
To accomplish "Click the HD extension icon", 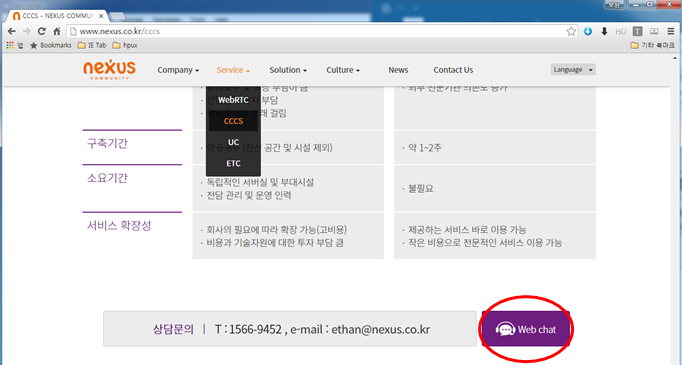I will [621, 31].
